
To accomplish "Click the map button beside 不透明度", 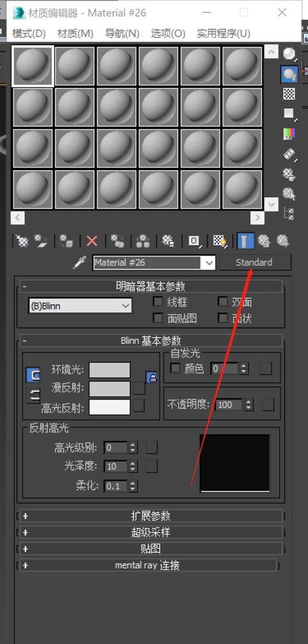I will tap(268, 404).
